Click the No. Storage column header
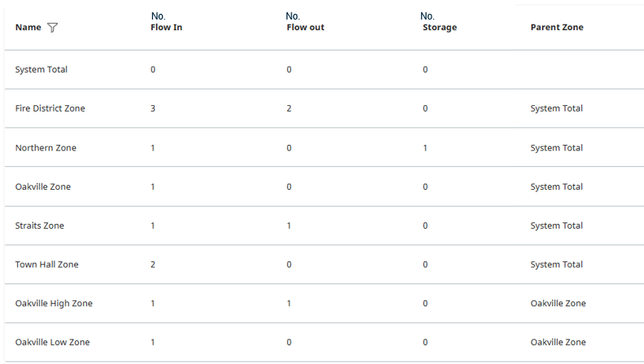Screen dimensions: 644x364 click(439, 22)
